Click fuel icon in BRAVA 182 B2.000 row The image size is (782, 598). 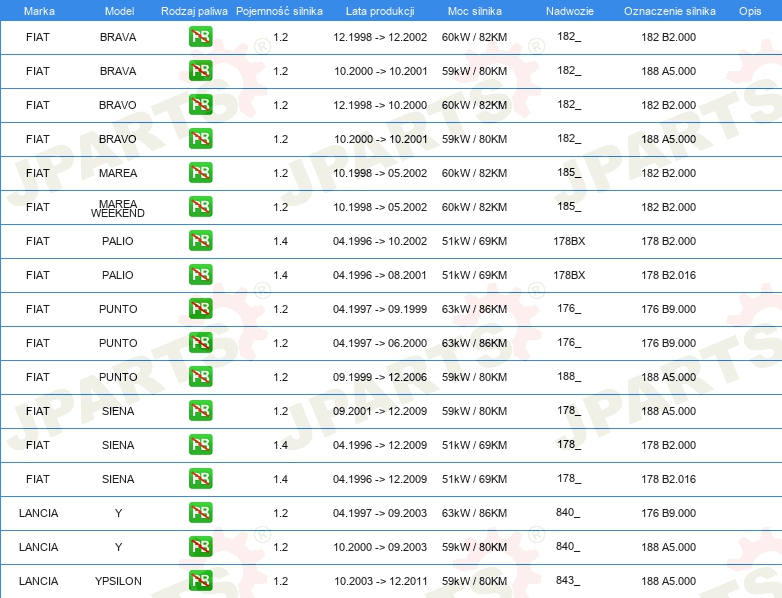click(200, 37)
